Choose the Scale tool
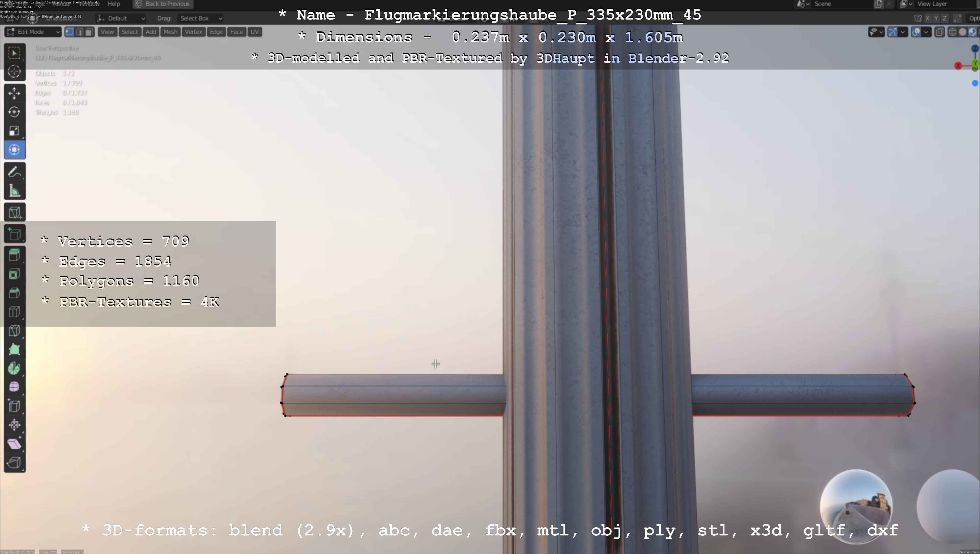This screenshot has height=554, width=980. tap(14, 131)
